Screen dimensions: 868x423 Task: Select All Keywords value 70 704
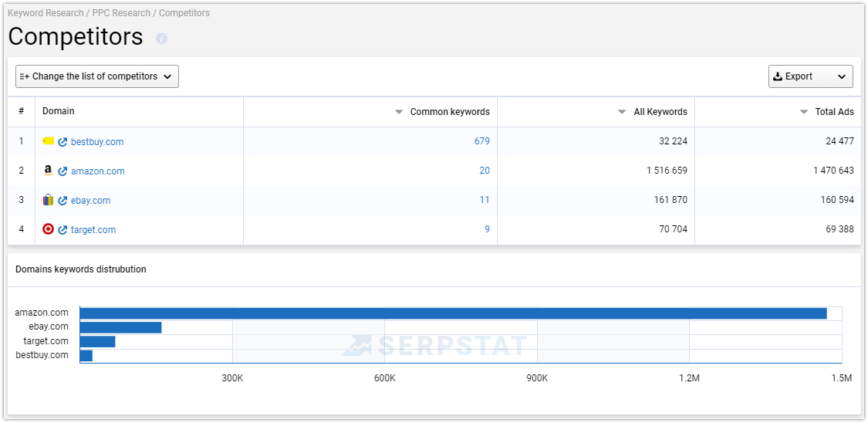coord(673,229)
